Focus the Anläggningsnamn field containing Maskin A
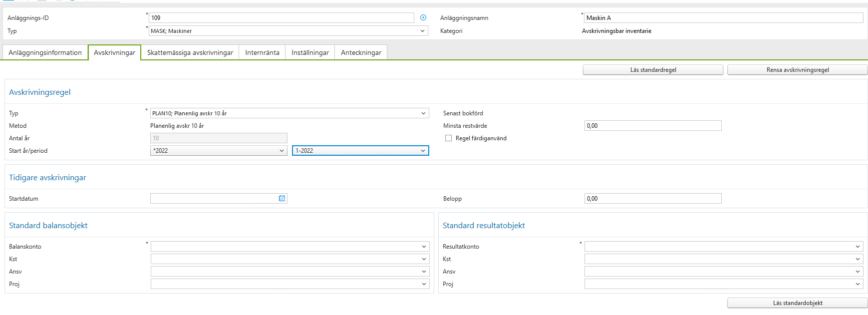This screenshot has height=315, width=868. 723,18
